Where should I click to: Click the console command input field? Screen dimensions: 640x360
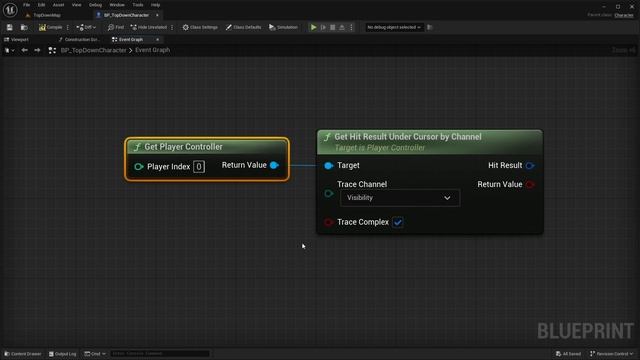click(160, 353)
